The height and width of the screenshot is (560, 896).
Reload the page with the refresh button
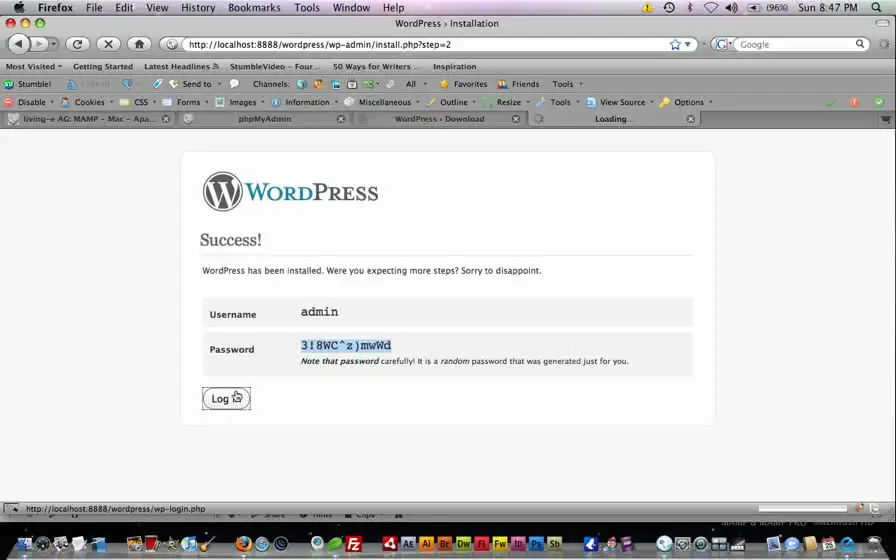(77, 44)
